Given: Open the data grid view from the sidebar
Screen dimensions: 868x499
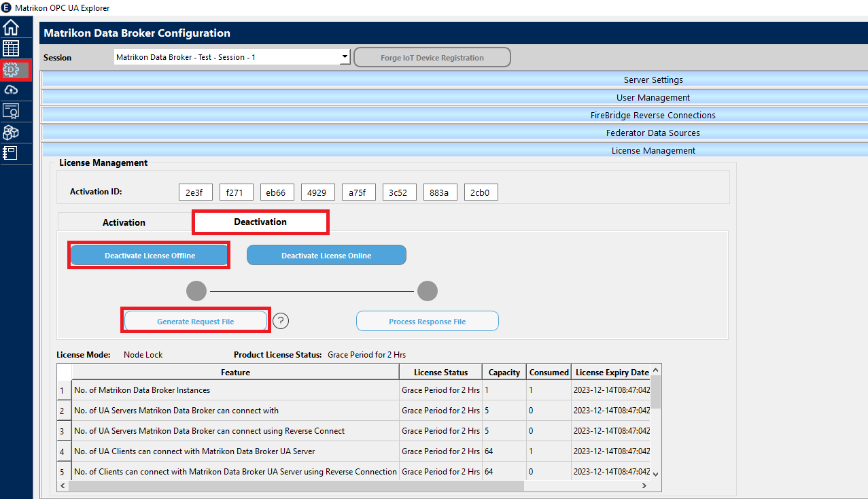Looking at the screenshot, I should 10,48.
